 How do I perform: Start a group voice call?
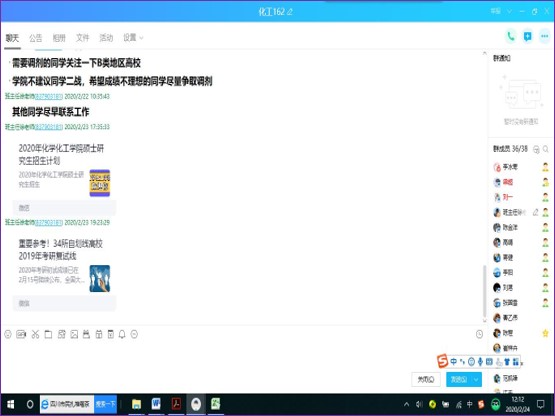pyautogui.click(x=511, y=36)
